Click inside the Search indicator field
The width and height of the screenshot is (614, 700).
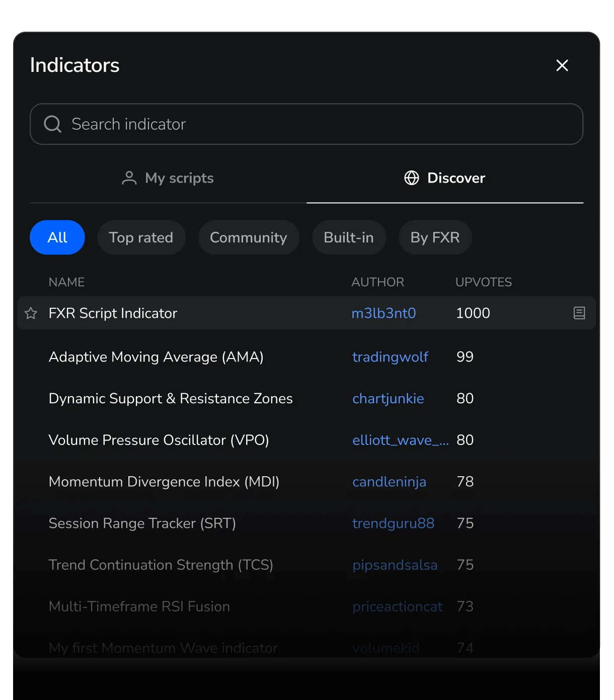click(252, 124)
